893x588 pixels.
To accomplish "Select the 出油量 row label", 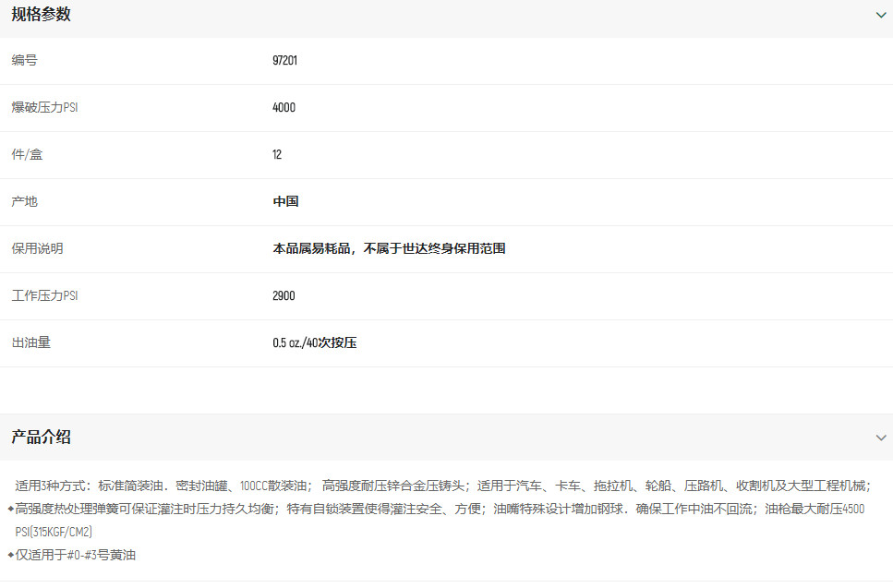I will click(30, 343).
